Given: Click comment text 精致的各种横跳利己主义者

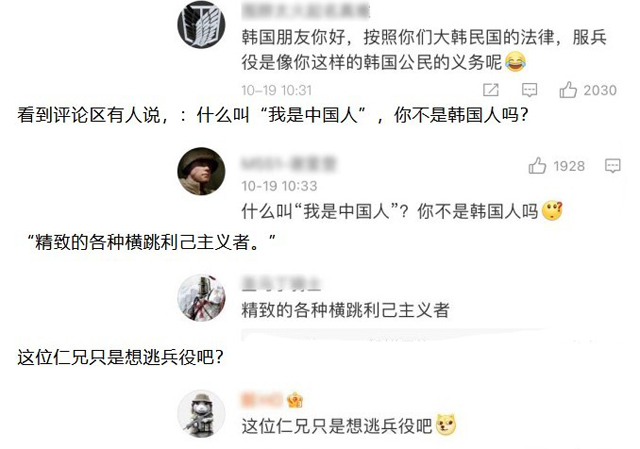Looking at the screenshot, I should pyautogui.click(x=345, y=310).
